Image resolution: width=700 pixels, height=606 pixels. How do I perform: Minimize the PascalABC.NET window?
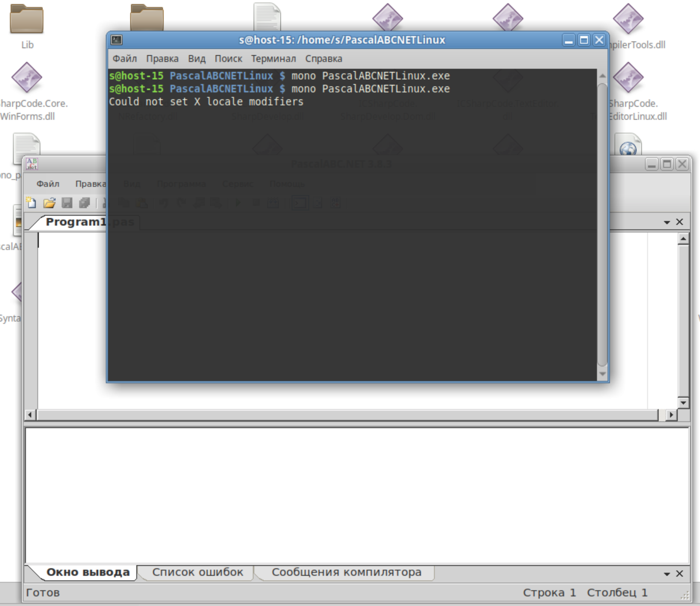point(652,164)
